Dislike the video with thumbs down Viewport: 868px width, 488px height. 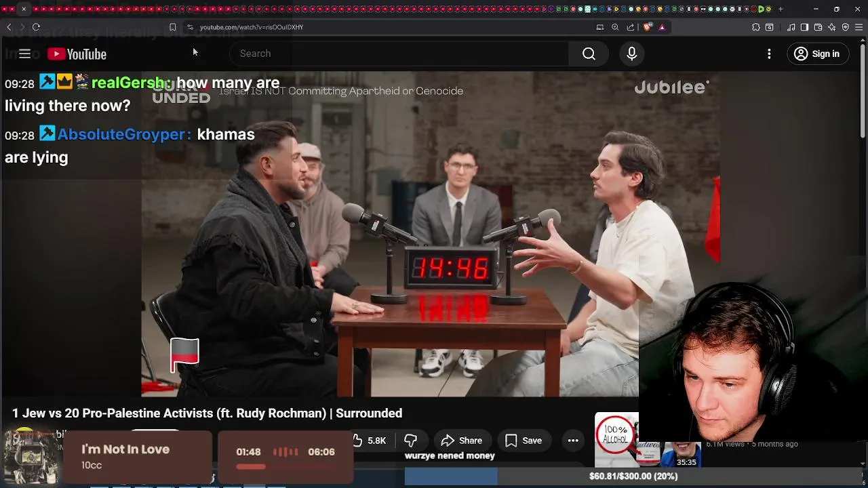coord(410,441)
